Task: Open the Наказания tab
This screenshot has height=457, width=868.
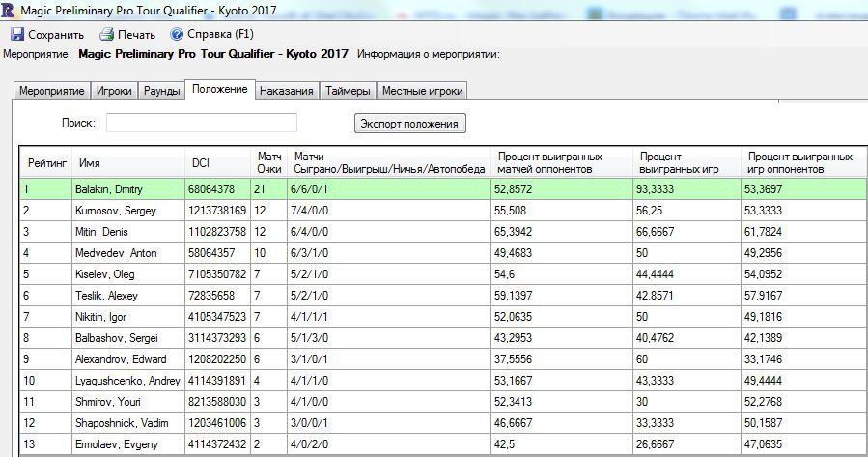Action: click(x=286, y=91)
